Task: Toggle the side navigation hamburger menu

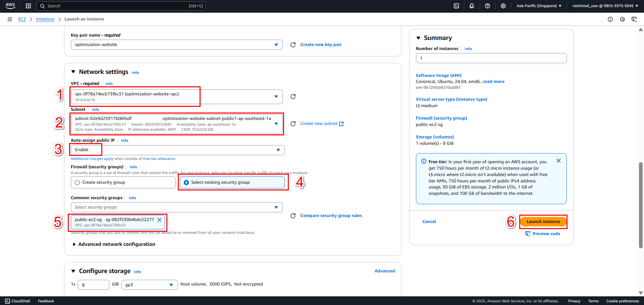Action: [10, 19]
